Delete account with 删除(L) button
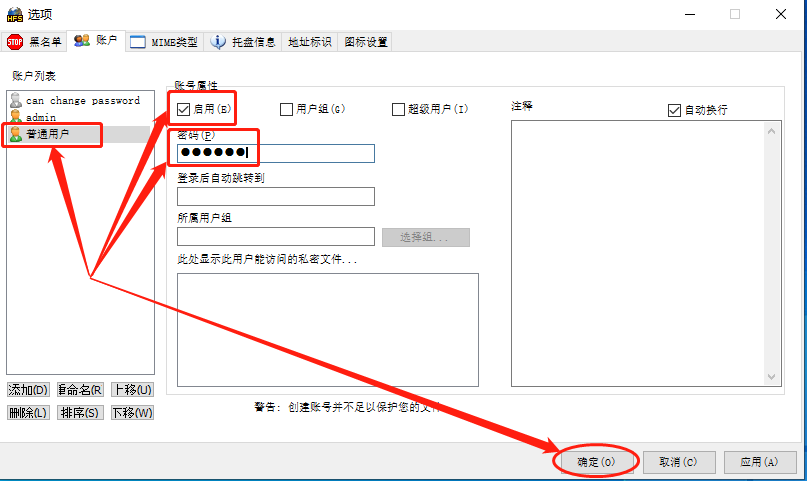Screen dimensions: 807x481 pyautogui.click(x=28, y=413)
